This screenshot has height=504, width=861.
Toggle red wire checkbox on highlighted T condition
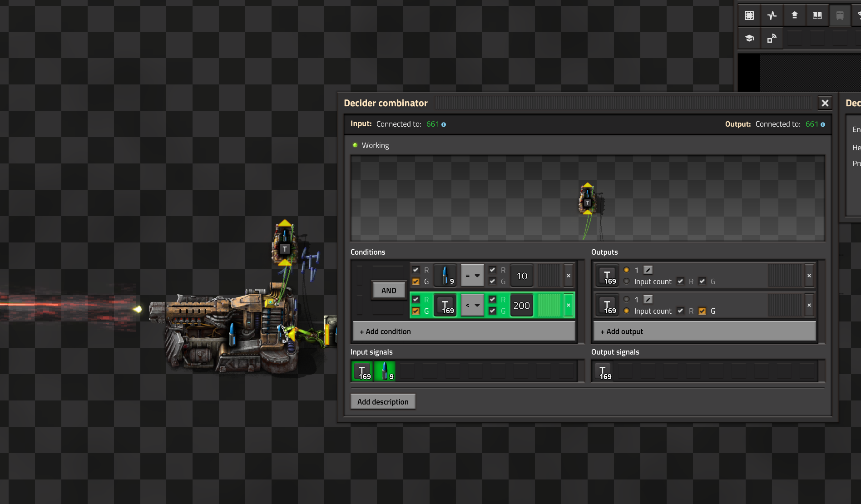tap(416, 300)
